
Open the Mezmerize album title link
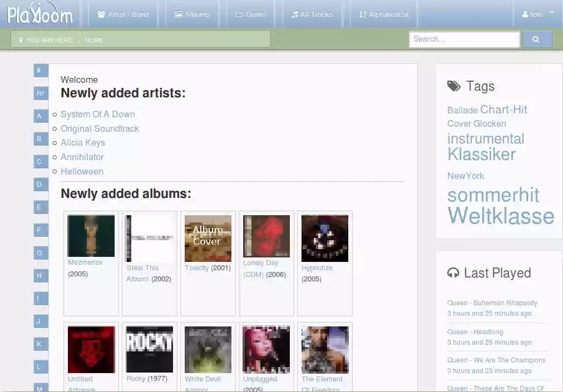tap(85, 262)
